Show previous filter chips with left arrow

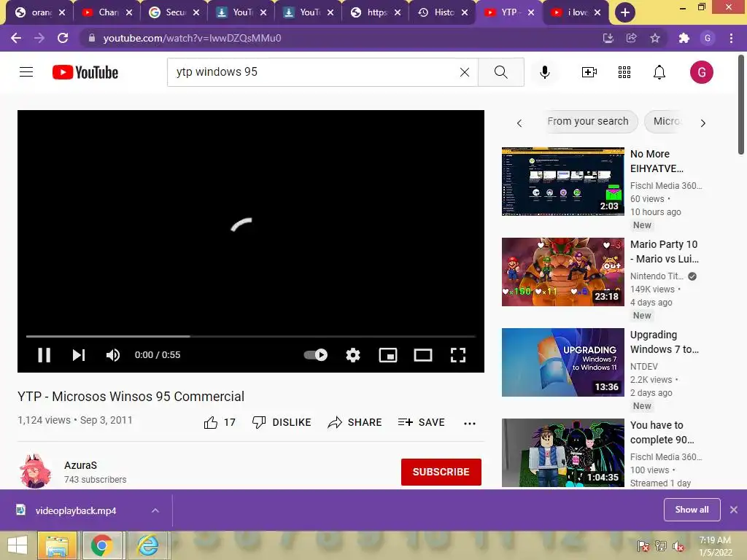point(519,122)
